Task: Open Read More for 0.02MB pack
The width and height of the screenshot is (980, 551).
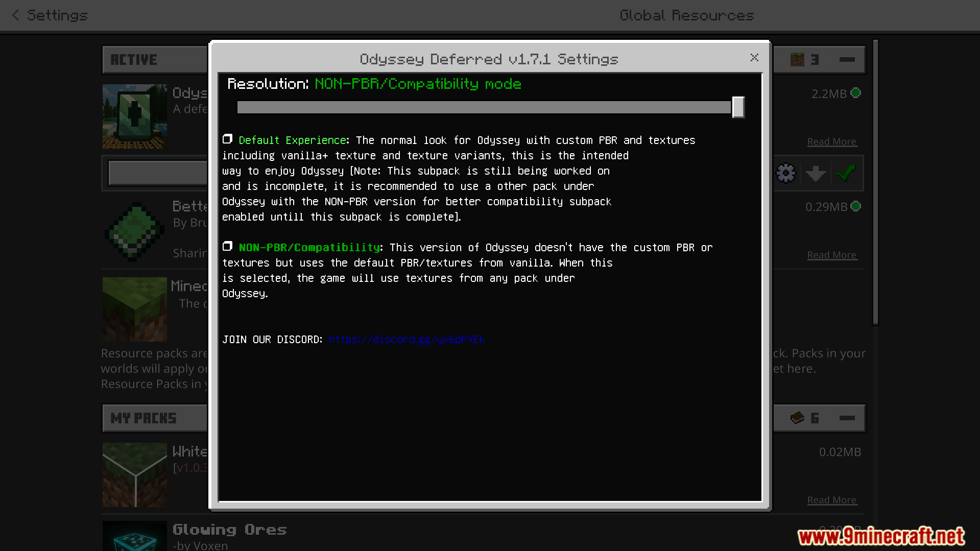Action: pos(832,500)
